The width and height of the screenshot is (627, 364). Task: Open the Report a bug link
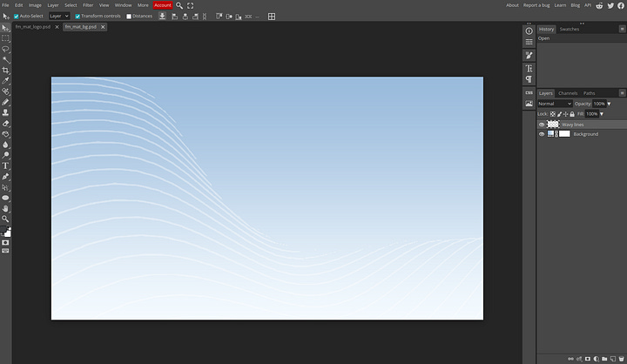coord(536,5)
